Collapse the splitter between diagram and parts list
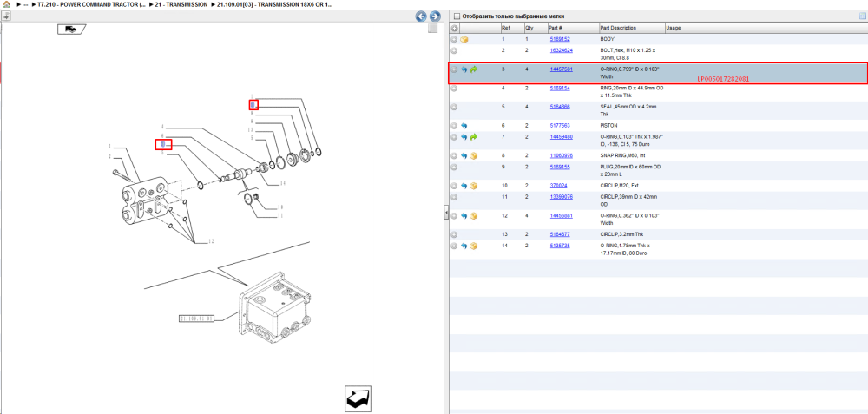Image resolution: width=868 pixels, height=414 pixels. pyautogui.click(x=445, y=214)
